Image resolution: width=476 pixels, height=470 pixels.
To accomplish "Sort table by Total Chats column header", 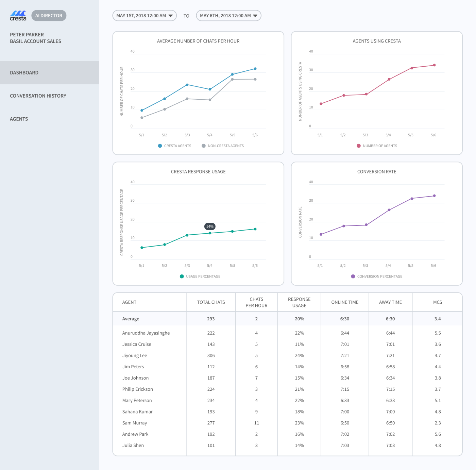I will pyautogui.click(x=211, y=302).
